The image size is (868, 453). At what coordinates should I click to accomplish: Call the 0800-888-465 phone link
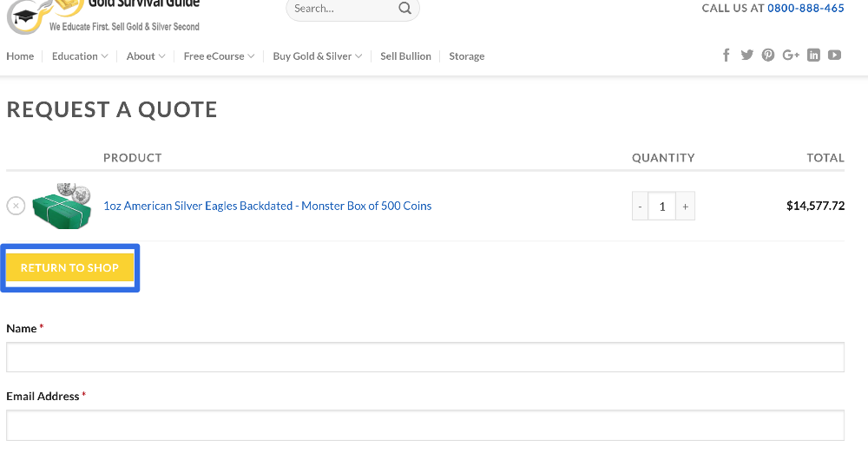(806, 8)
